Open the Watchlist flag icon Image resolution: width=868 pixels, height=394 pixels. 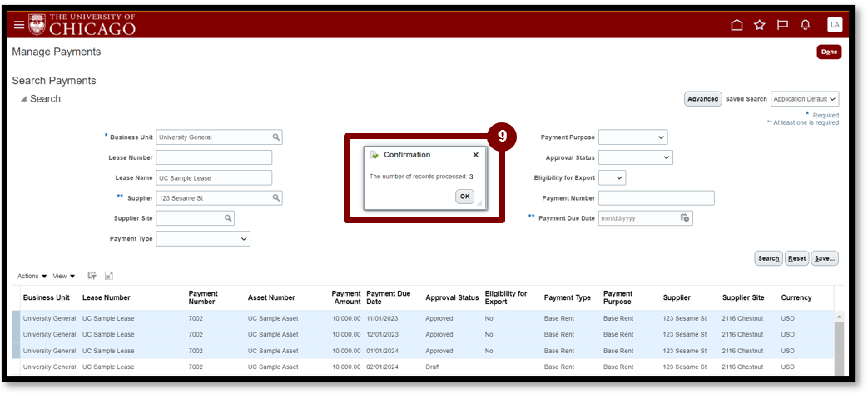[x=782, y=25]
